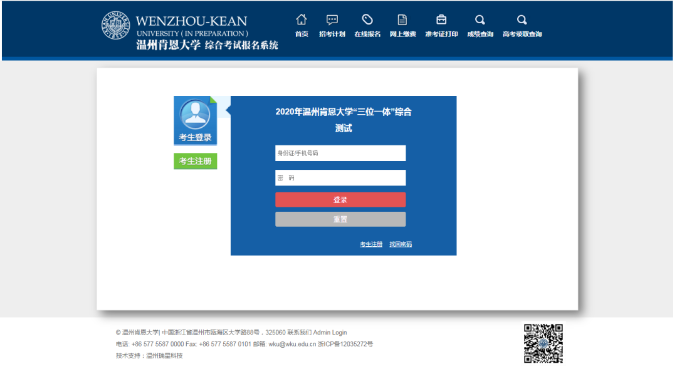Focus the 身份证/手机号码 input field
Screen dimensions: 673x373
pyautogui.click(x=340, y=153)
